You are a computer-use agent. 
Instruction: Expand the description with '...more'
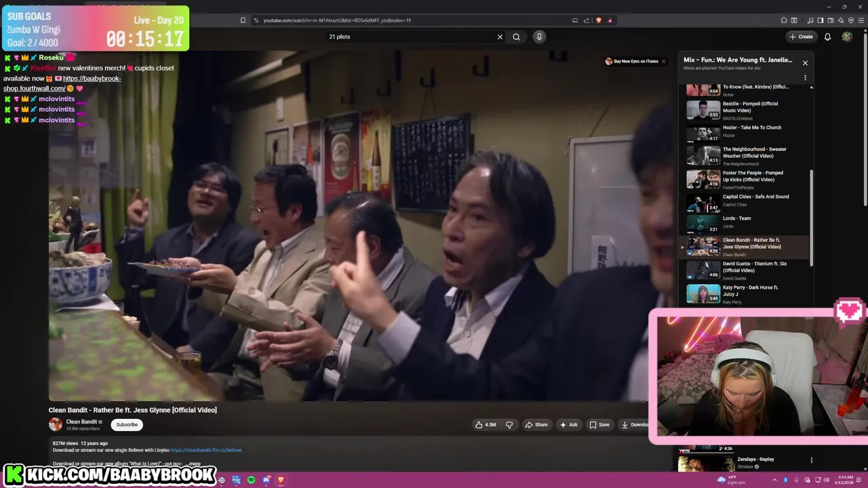pyautogui.click(x=193, y=464)
